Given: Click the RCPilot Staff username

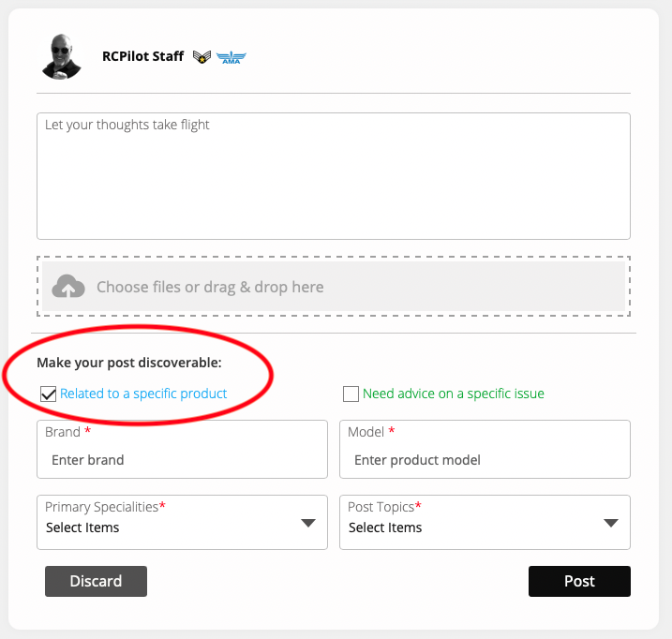Looking at the screenshot, I should click(x=142, y=56).
